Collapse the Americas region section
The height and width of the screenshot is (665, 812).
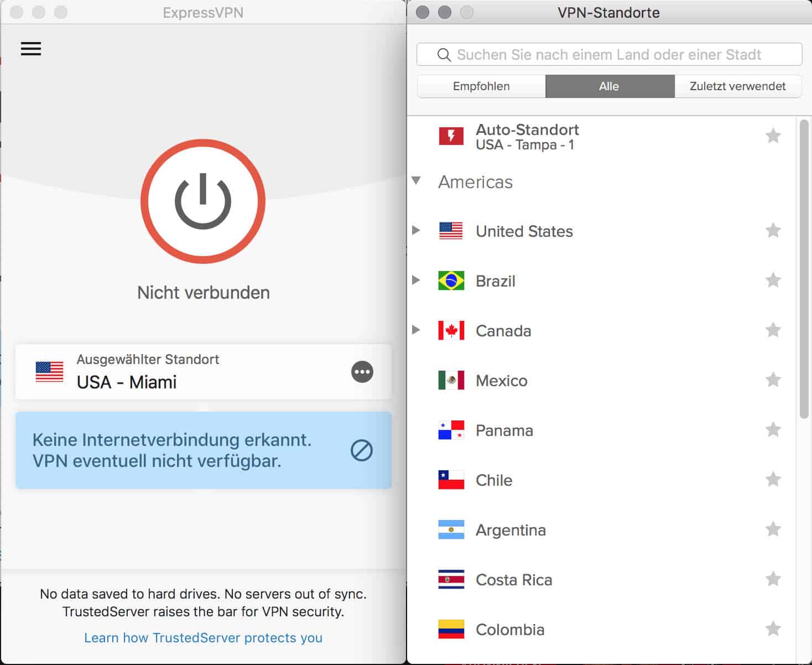(x=417, y=181)
